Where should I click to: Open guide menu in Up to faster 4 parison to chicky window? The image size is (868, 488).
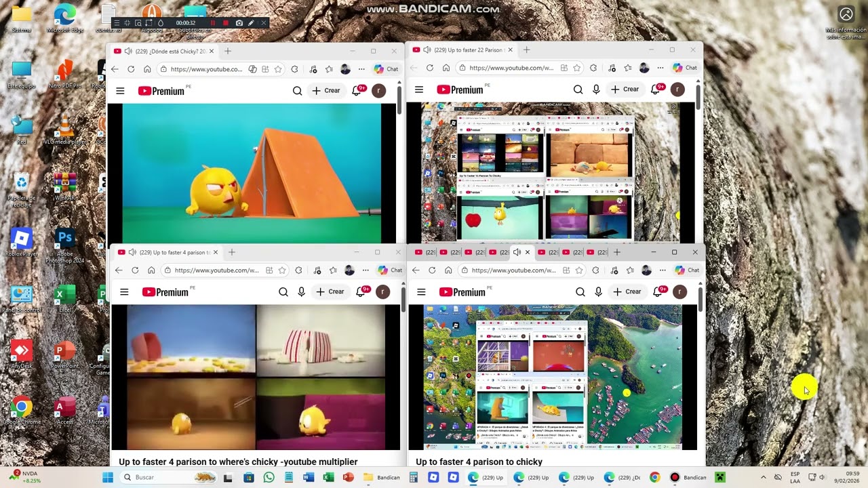click(421, 292)
